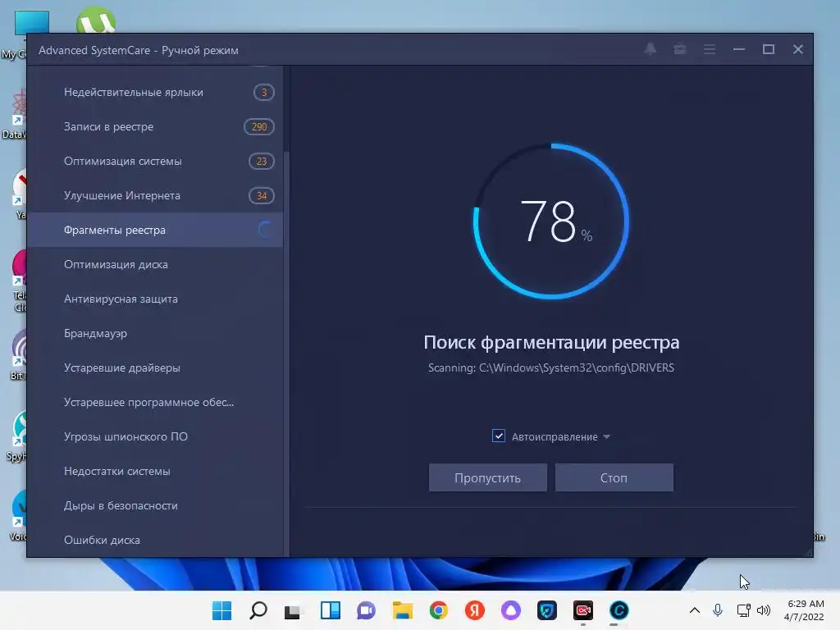Expand the Автоисправление dropdown arrow
The image size is (840, 630).
click(606, 436)
